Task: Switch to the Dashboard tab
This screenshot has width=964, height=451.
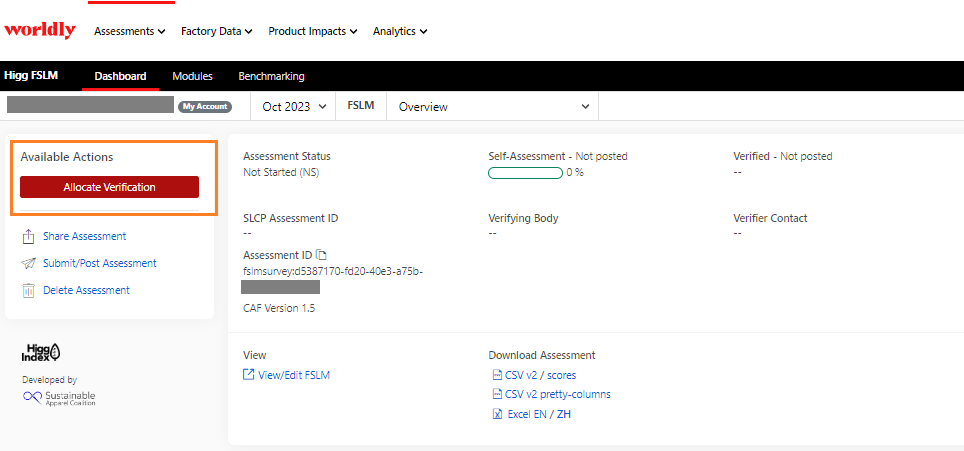Action: [x=120, y=77]
